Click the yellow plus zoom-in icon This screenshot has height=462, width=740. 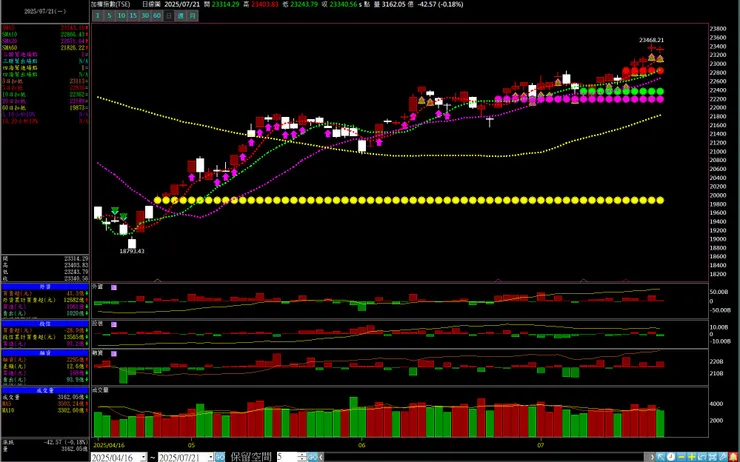point(691,457)
